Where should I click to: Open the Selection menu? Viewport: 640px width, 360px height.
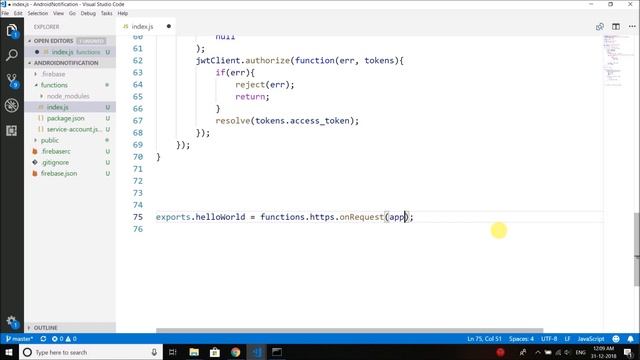[x=38, y=13]
